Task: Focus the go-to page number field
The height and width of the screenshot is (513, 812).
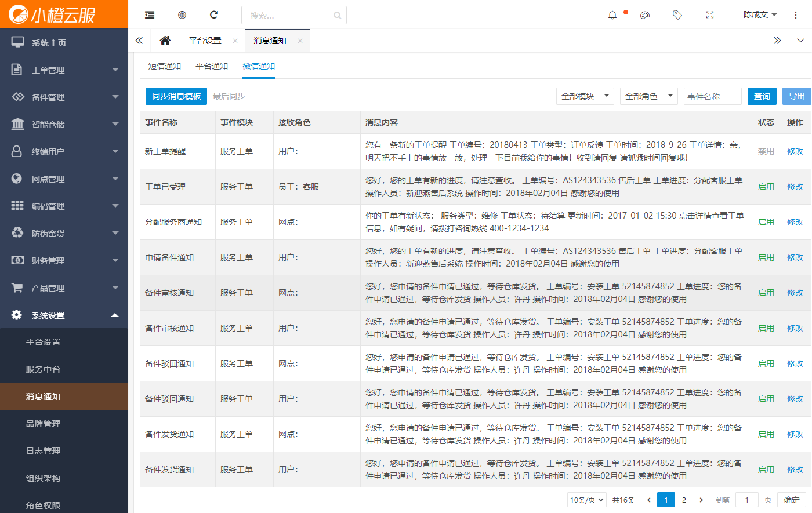Action: tap(747, 500)
